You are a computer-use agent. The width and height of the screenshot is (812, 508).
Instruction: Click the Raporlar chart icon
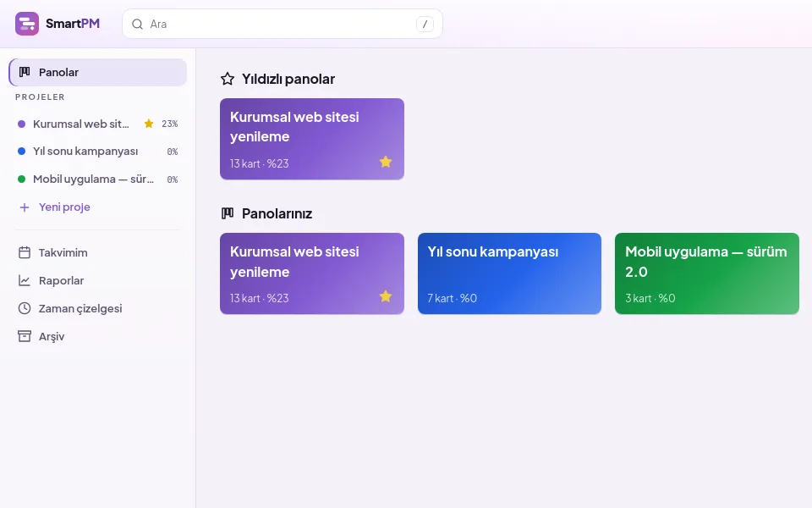point(25,280)
